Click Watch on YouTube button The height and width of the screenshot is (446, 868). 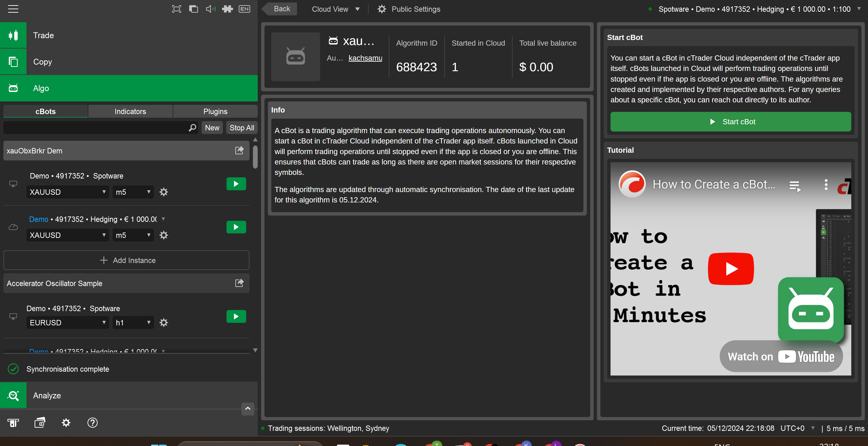[x=781, y=356]
